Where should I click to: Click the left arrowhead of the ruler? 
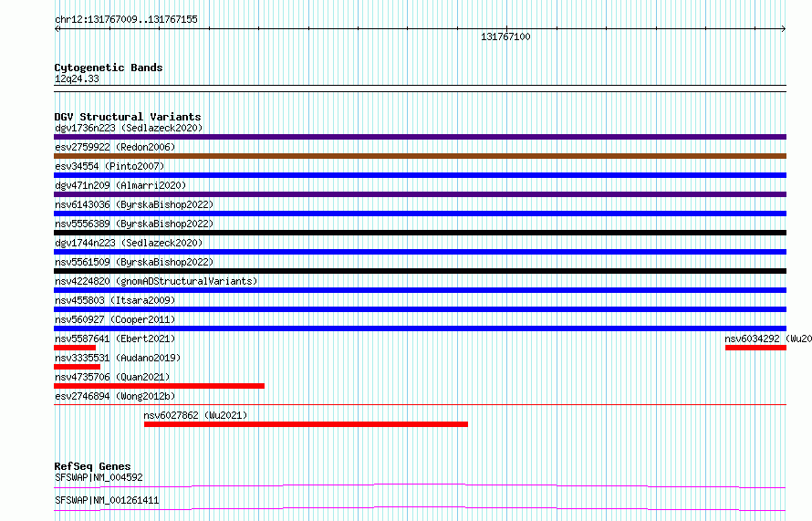point(57,29)
